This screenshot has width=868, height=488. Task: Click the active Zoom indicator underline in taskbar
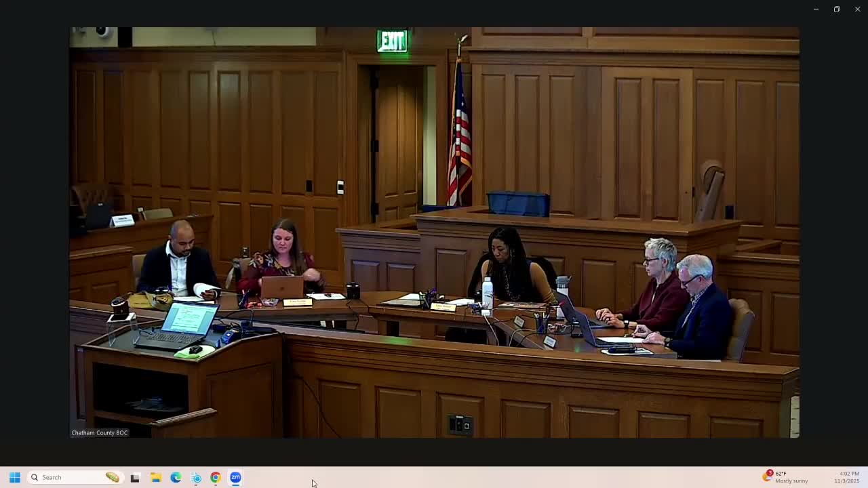tap(235, 486)
